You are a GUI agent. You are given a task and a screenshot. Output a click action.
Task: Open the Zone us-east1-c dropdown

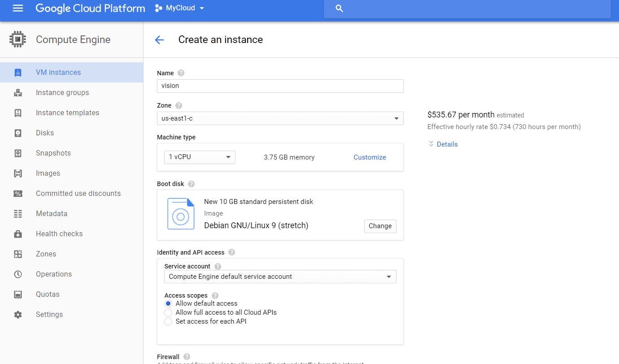point(280,118)
